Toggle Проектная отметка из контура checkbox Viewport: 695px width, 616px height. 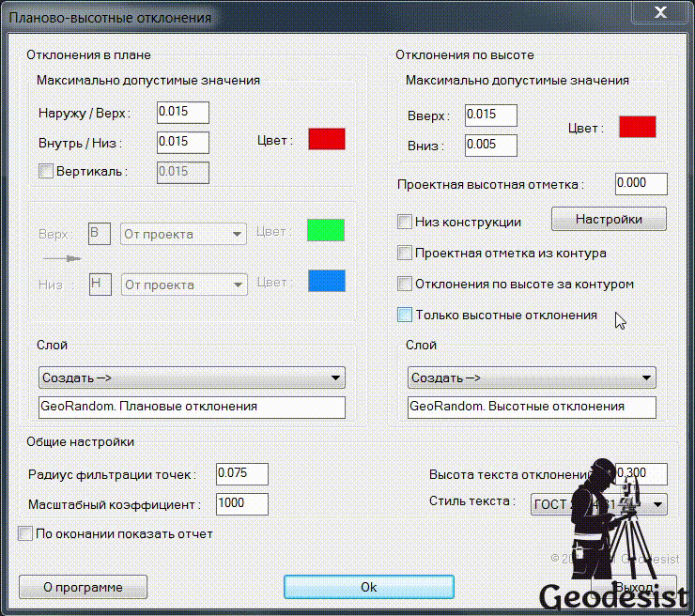[405, 253]
